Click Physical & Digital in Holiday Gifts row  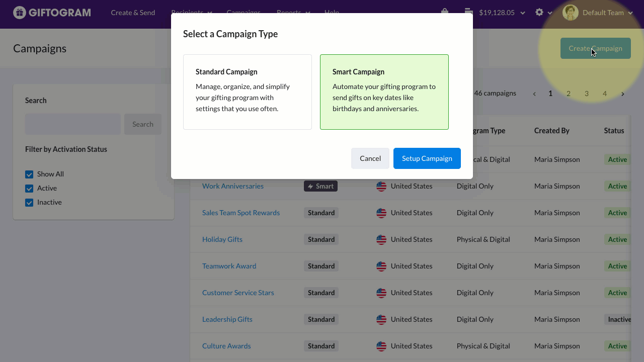click(x=484, y=239)
